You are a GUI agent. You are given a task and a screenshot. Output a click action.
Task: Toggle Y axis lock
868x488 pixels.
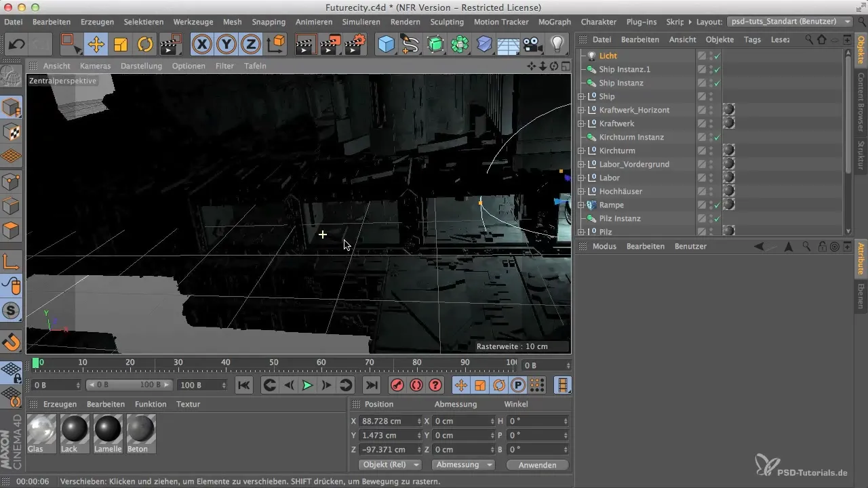(x=226, y=45)
